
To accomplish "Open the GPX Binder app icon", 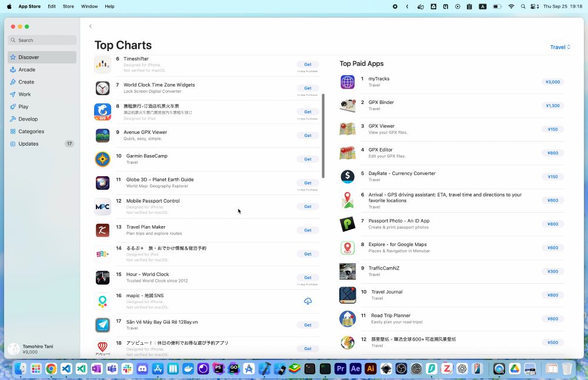I will (348, 106).
